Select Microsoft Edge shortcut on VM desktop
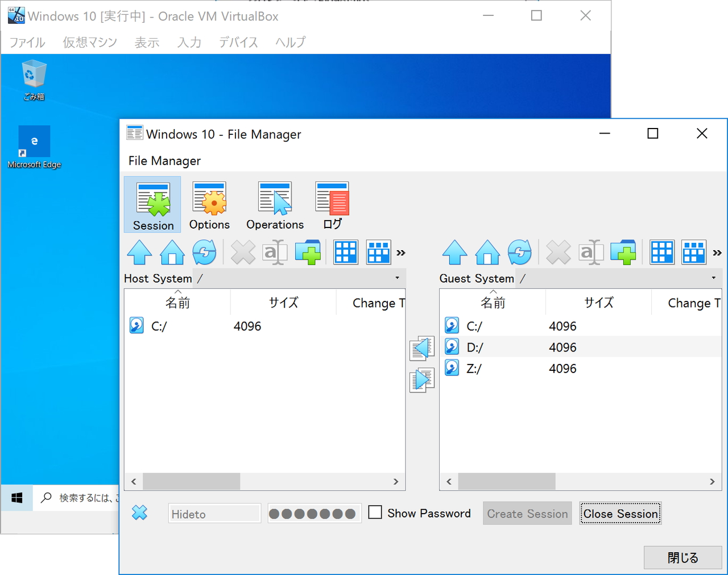Viewport: 728px width, 575px height. (x=34, y=147)
